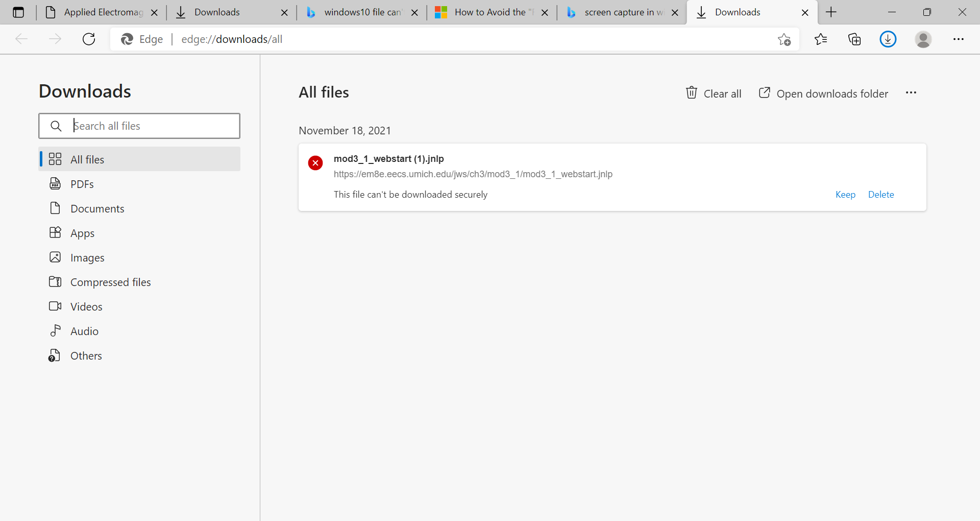This screenshot has height=521, width=980.
Task: Close the windows10 file can't tab
Action: coord(415,13)
